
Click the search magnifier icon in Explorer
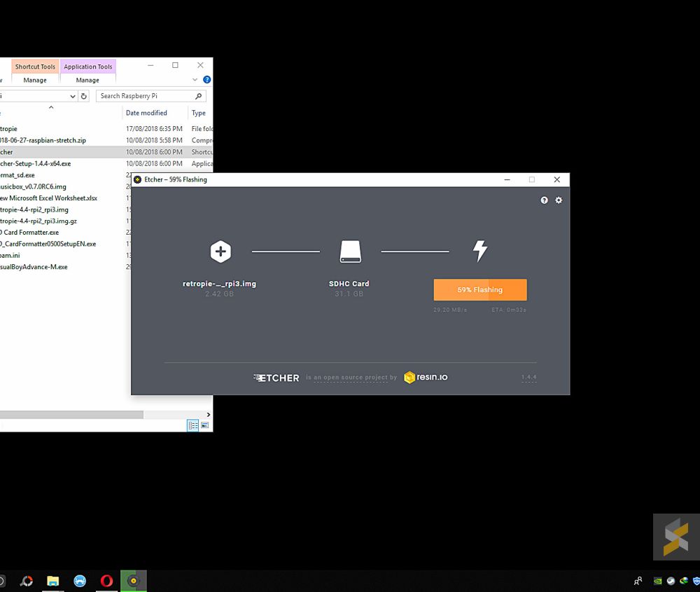click(x=198, y=96)
